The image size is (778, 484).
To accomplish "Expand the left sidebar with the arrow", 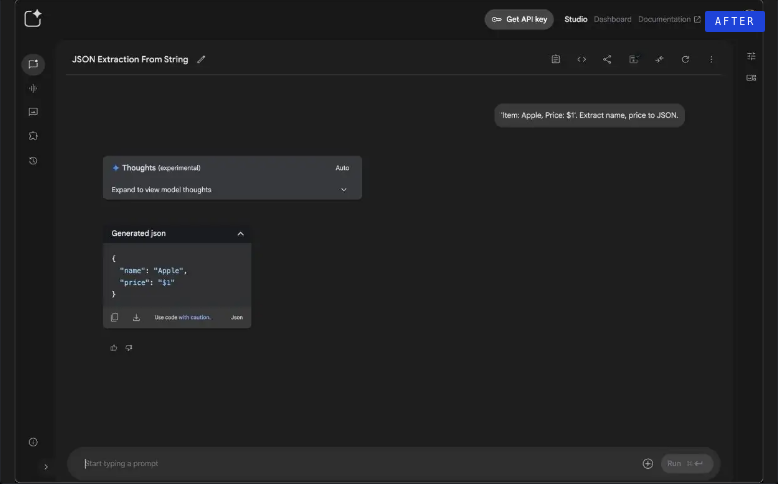I will pos(46,467).
